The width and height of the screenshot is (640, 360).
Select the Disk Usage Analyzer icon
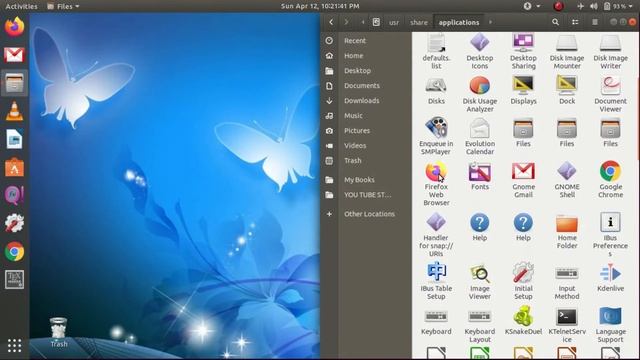tap(480, 86)
